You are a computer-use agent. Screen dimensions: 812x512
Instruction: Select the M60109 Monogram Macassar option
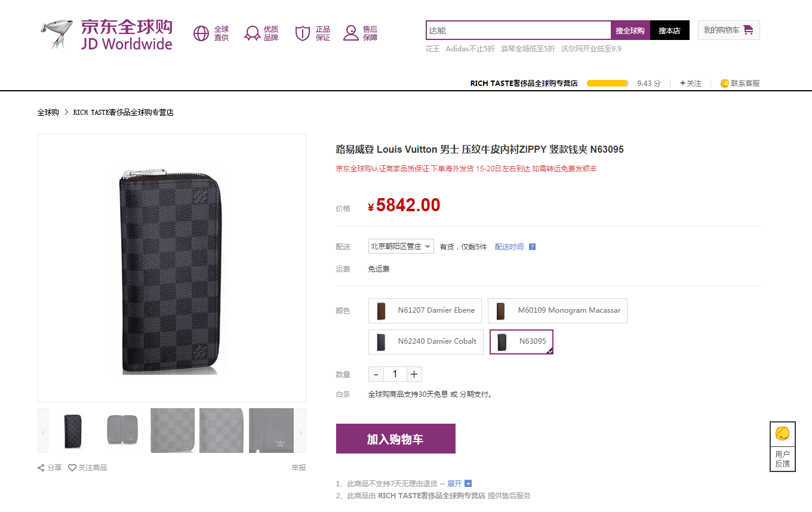tap(557, 310)
